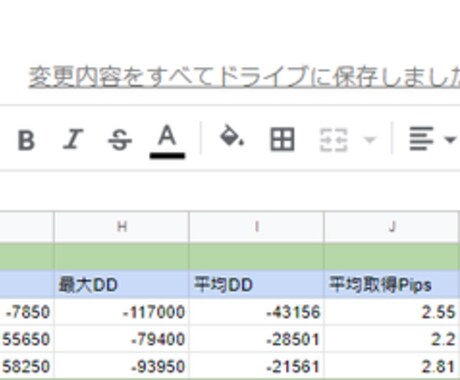This screenshot has height=380, width=460.
Task: Toggle italic formatting
Action: [73, 139]
